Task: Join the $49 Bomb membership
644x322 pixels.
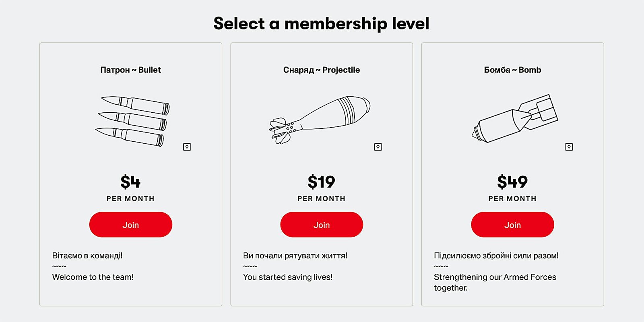Action: click(512, 225)
